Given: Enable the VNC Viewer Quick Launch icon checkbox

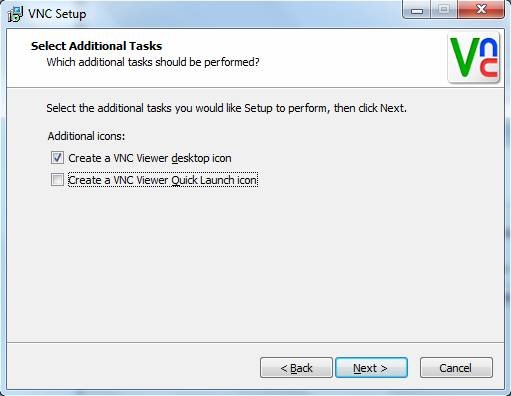Looking at the screenshot, I should pyautogui.click(x=57, y=180).
